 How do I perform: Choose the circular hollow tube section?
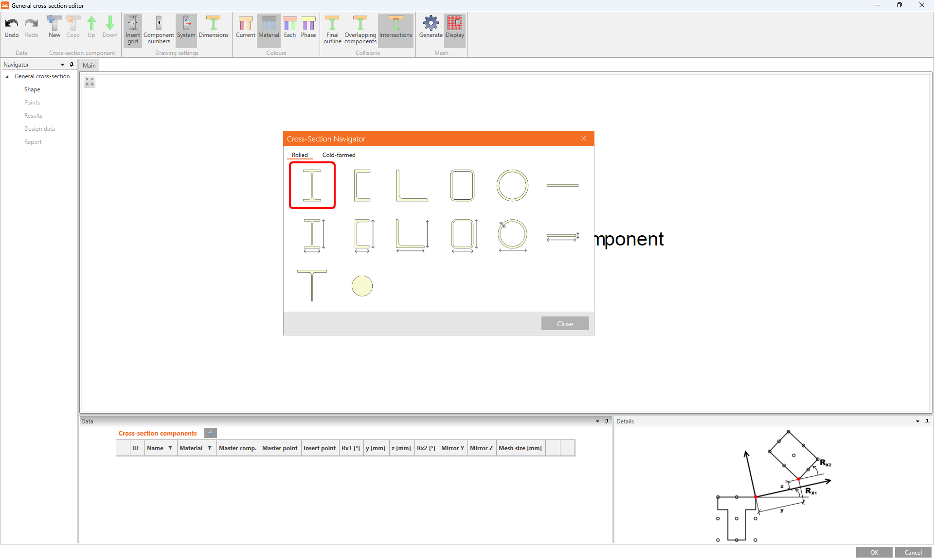point(512,185)
